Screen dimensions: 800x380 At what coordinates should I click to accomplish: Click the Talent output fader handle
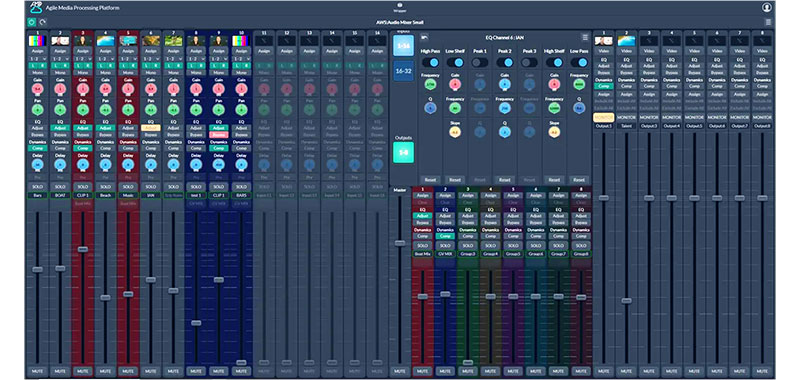627,300
